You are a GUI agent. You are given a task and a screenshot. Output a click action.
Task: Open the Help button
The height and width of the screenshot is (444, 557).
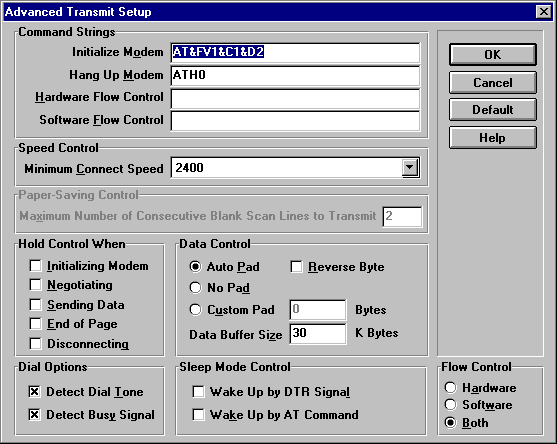click(492, 137)
